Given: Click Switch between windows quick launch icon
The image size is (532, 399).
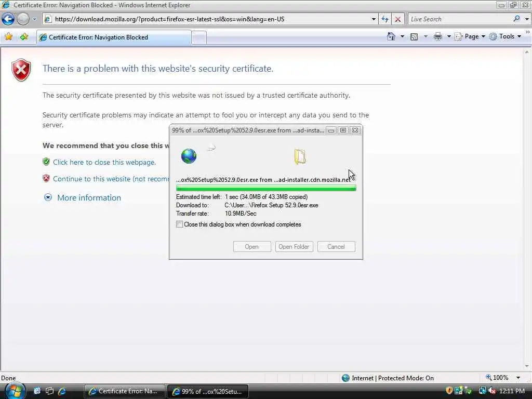Looking at the screenshot, I should pyautogui.click(x=49, y=391).
